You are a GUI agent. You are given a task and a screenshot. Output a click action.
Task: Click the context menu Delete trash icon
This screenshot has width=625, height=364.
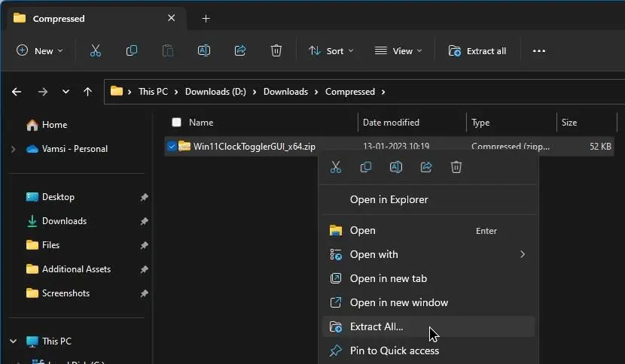[456, 167]
